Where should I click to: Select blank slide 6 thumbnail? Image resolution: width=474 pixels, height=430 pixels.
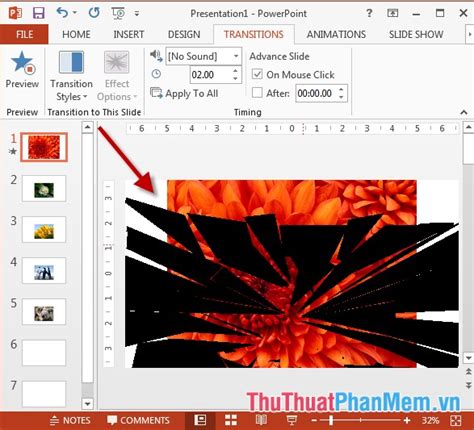[44, 353]
